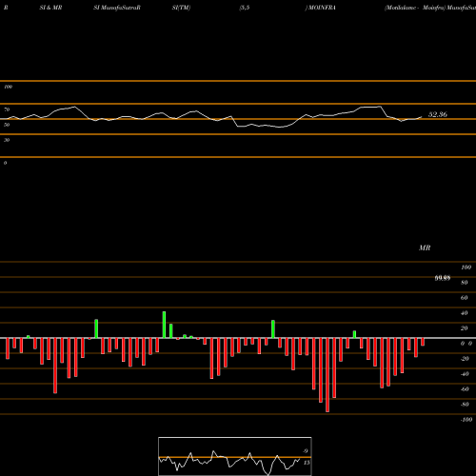
Task: Click the 30 level label on RSI axis
Action: [7, 140]
